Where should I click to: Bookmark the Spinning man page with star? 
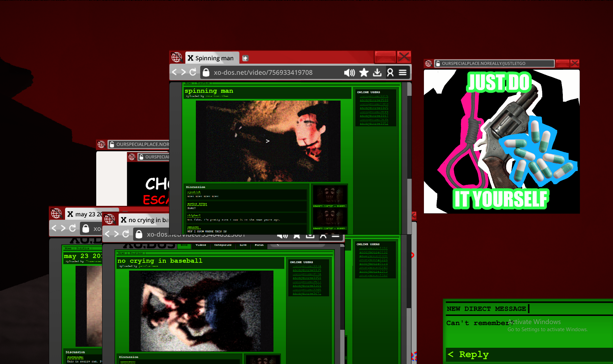(364, 72)
